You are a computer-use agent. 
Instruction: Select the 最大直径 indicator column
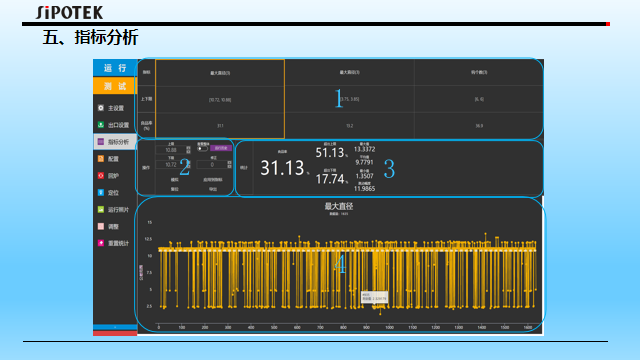coord(220,99)
